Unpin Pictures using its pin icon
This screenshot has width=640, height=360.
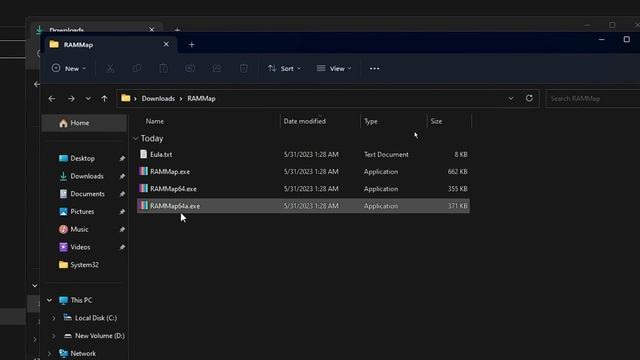tap(122, 212)
